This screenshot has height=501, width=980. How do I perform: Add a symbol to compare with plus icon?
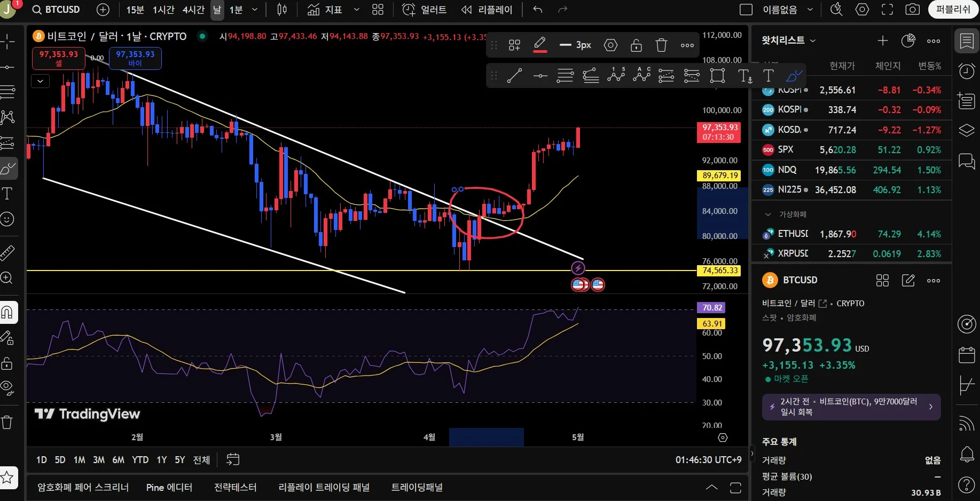pos(103,10)
